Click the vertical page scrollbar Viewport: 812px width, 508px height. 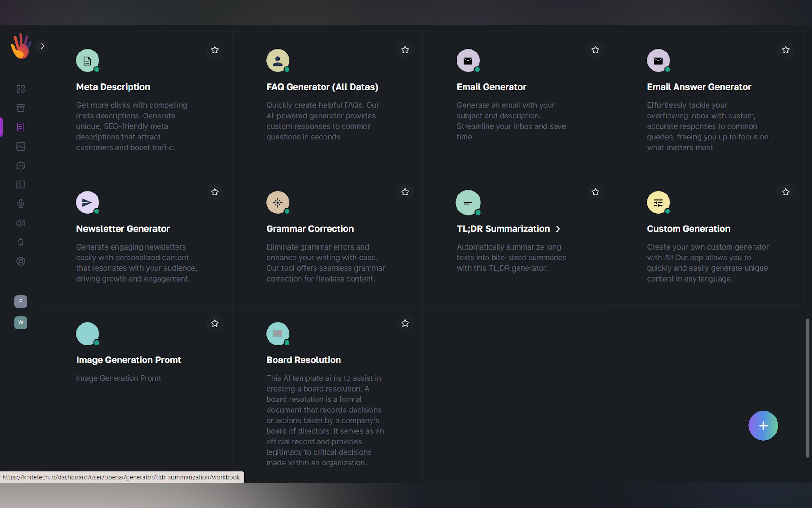807,388
